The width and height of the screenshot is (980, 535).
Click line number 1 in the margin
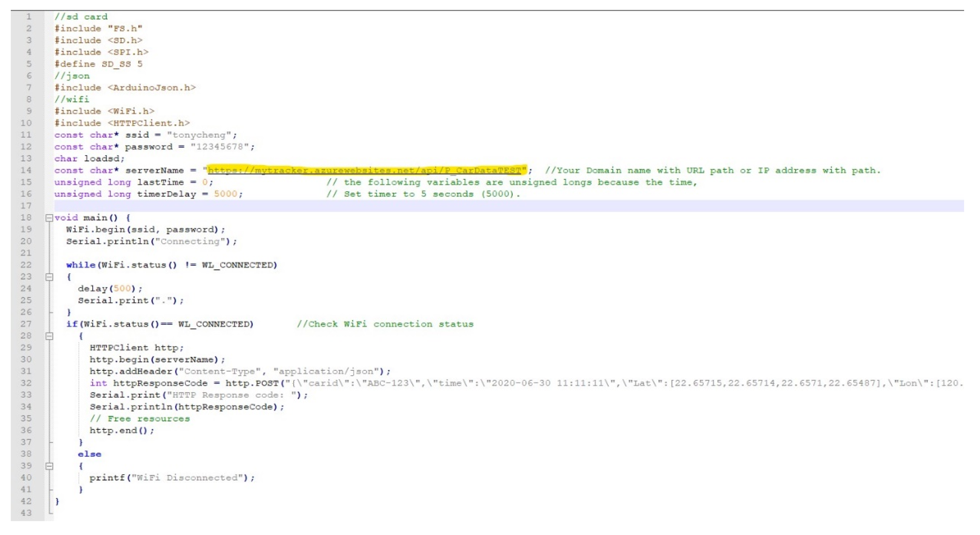(29, 17)
